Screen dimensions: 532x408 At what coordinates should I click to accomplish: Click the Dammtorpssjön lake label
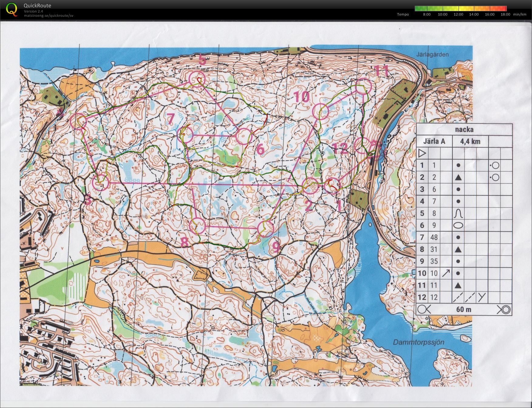pos(419,342)
